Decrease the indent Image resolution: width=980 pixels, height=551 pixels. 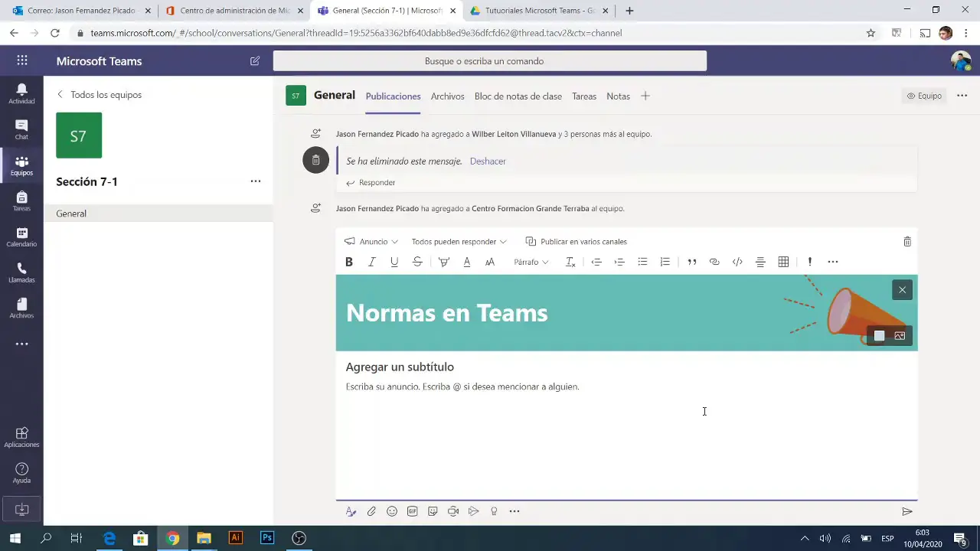pos(596,262)
